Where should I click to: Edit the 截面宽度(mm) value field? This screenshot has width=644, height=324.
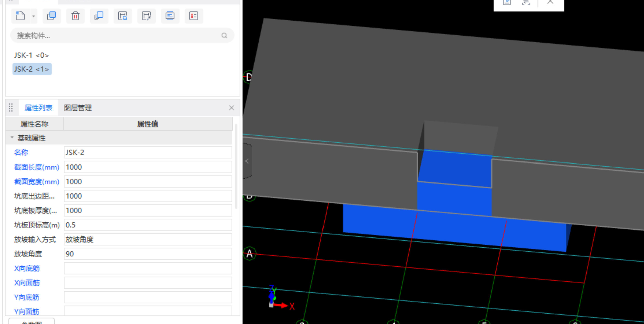[148, 181]
